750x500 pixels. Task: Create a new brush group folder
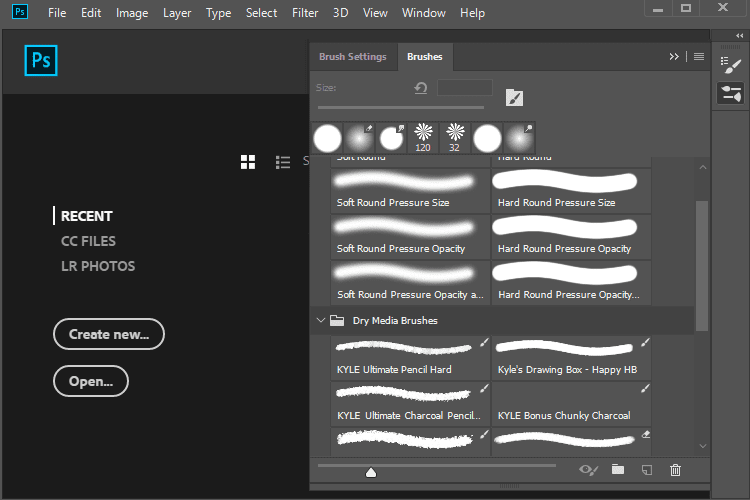point(618,469)
